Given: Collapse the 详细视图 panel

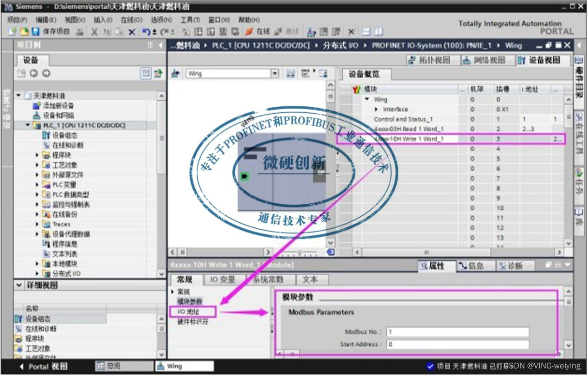Looking at the screenshot, I should click(19, 285).
